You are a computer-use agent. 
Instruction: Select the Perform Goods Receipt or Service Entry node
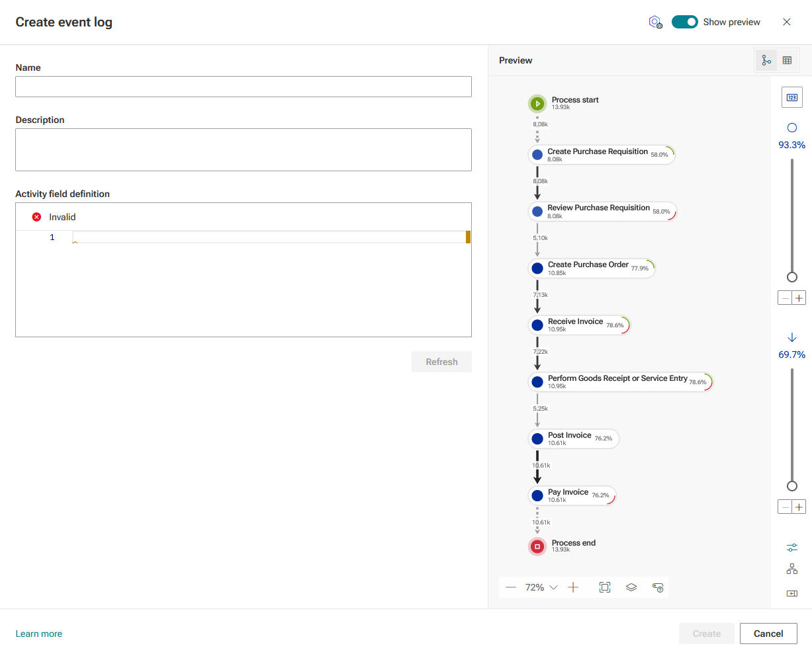click(620, 382)
